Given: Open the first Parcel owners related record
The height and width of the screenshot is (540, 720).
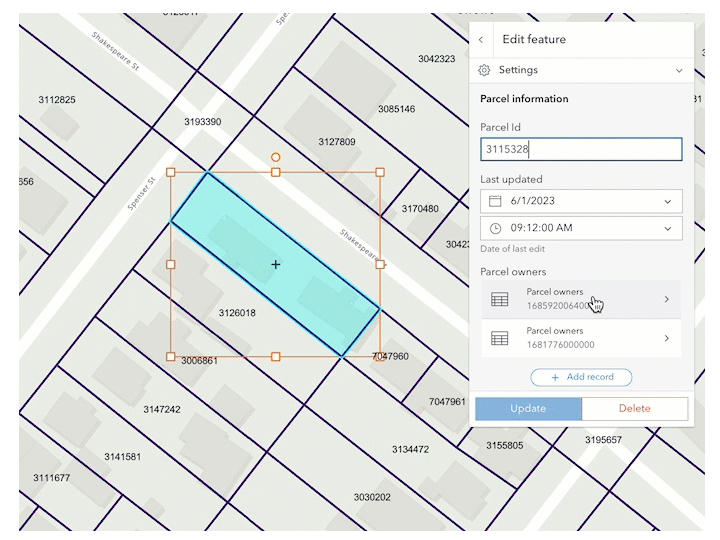Looking at the screenshot, I should click(581, 299).
